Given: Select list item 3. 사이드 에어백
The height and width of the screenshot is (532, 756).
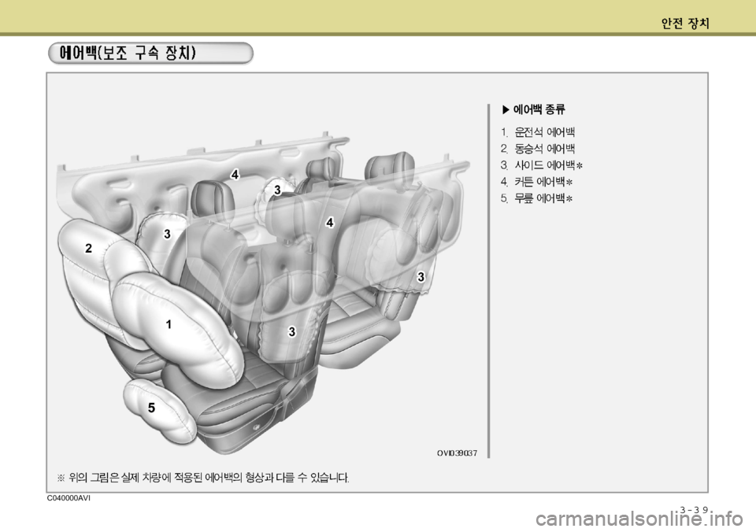Looking at the screenshot, I should [542, 165].
